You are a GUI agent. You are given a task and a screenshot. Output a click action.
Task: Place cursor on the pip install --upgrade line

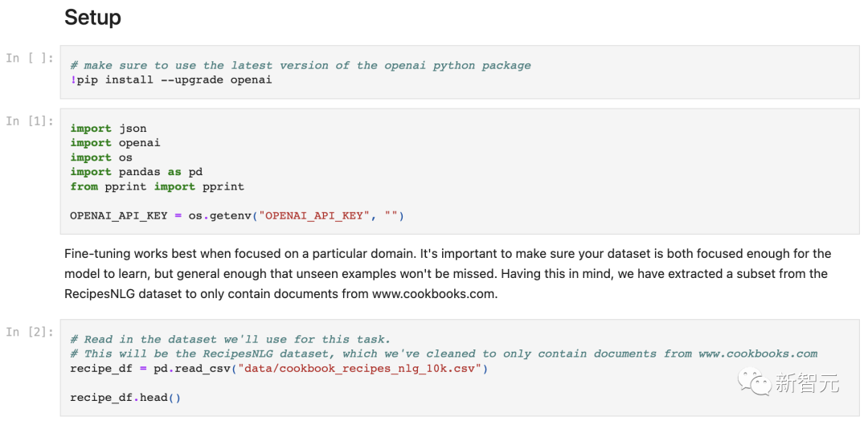tap(170, 80)
